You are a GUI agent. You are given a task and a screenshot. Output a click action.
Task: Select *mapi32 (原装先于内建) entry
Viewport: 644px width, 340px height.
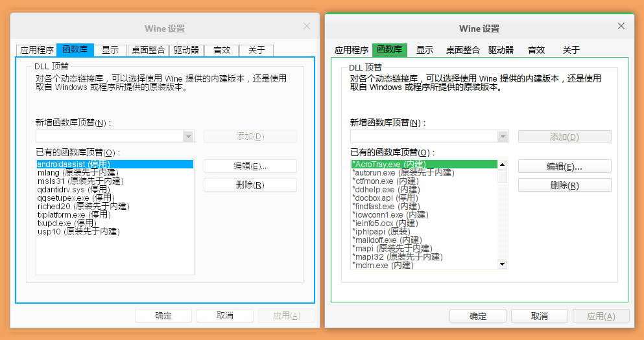pyautogui.click(x=424, y=256)
